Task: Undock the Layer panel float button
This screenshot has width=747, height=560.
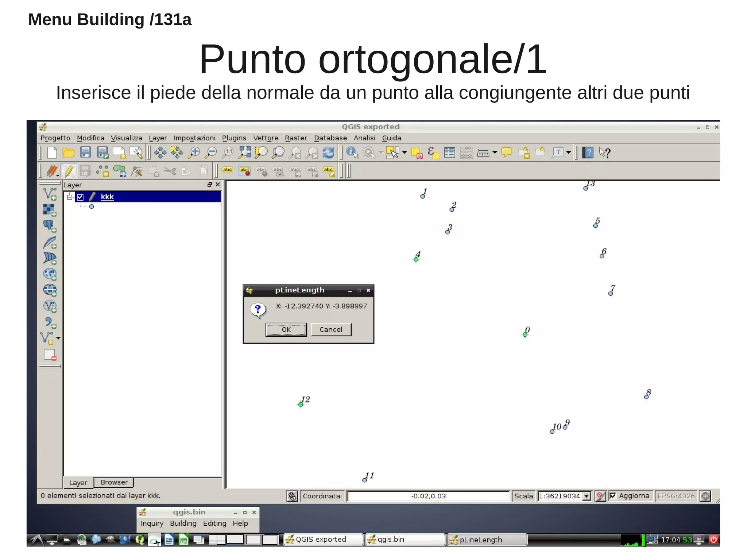Action: click(210, 185)
